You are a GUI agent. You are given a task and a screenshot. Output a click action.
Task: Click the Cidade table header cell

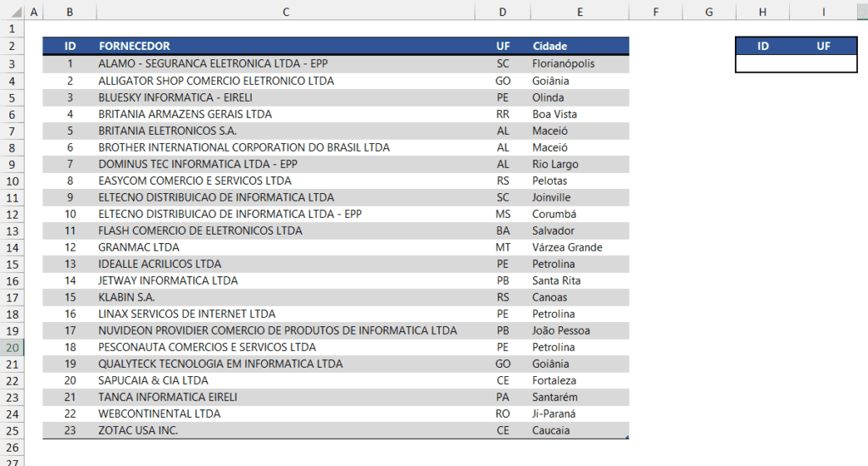click(580, 46)
